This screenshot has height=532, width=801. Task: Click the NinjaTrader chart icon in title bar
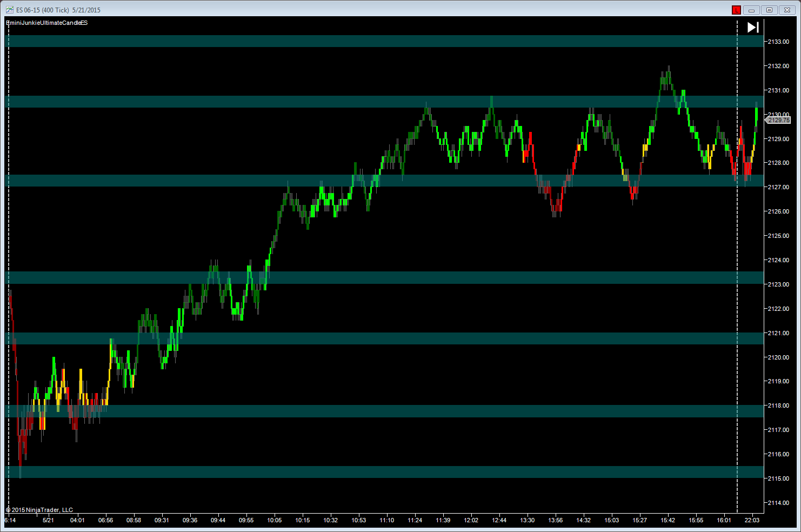click(x=9, y=10)
